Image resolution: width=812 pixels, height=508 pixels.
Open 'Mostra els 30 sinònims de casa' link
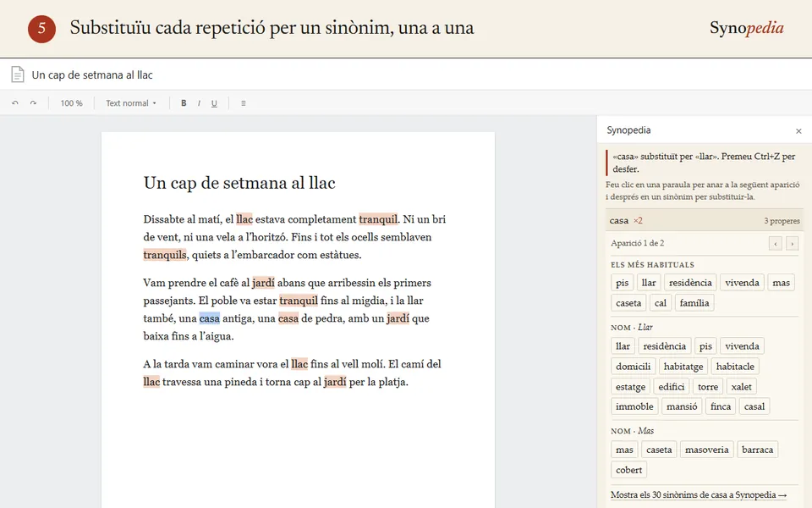click(699, 494)
